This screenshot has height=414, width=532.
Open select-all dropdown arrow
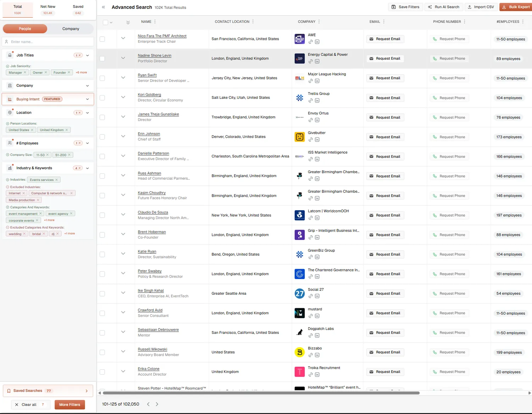point(111,22)
